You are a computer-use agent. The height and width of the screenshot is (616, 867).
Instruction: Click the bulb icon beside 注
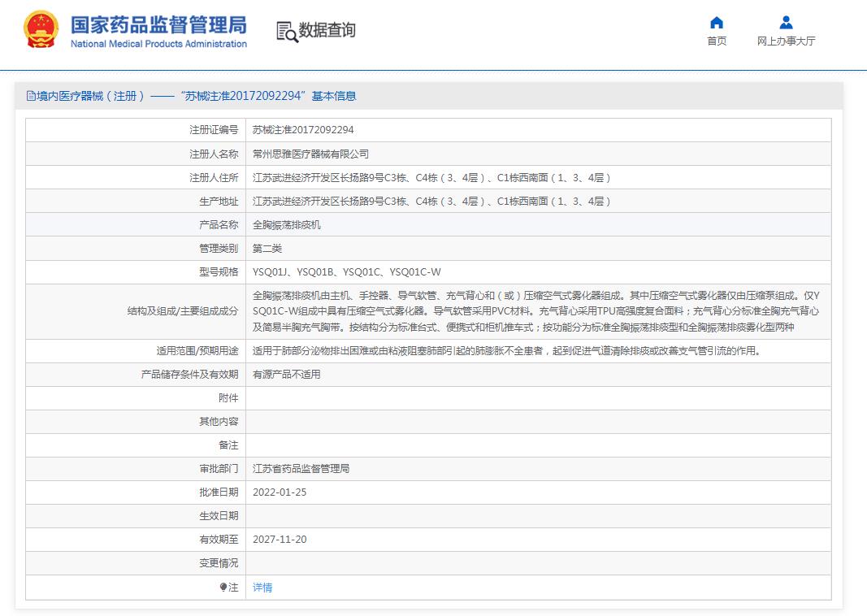223,588
